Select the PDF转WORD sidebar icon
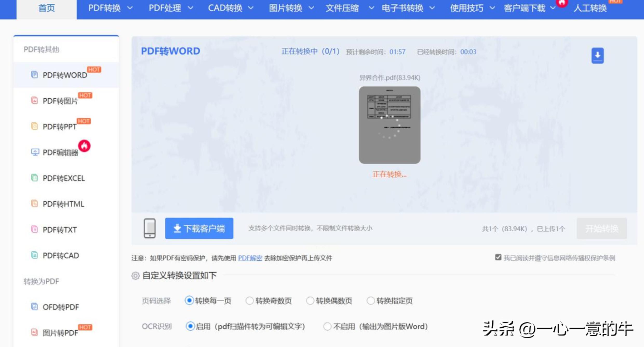The height and width of the screenshot is (347, 644). [x=35, y=75]
